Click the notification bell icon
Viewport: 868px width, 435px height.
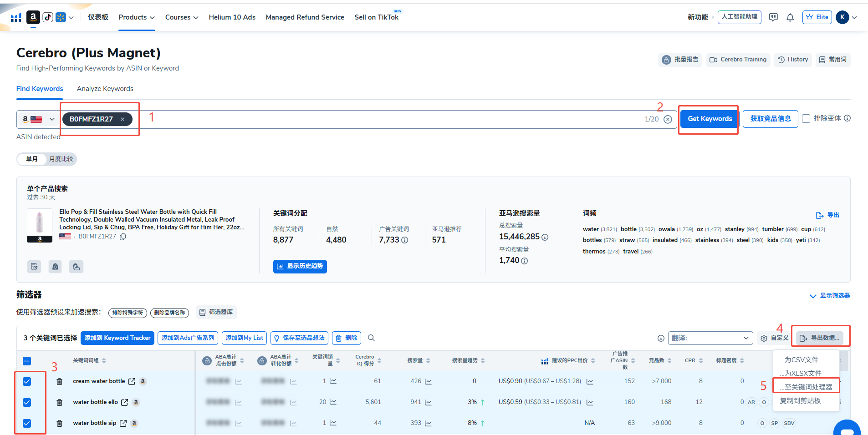point(790,17)
